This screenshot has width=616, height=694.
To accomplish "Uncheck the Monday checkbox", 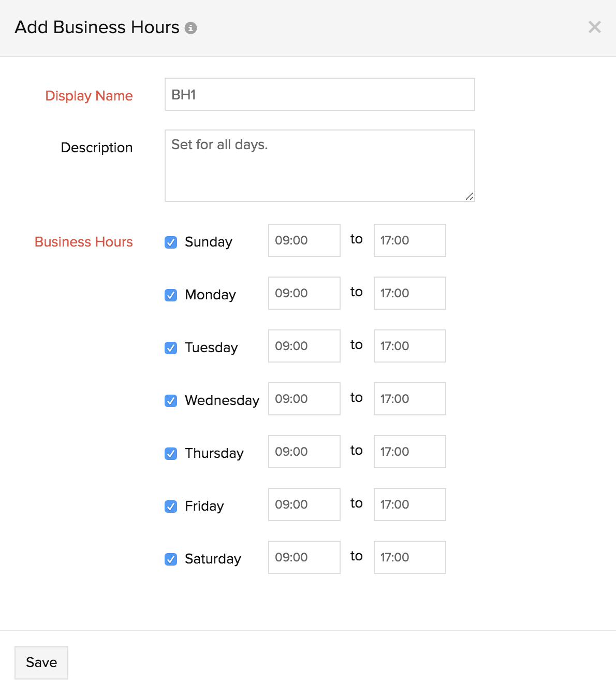I will [x=170, y=295].
